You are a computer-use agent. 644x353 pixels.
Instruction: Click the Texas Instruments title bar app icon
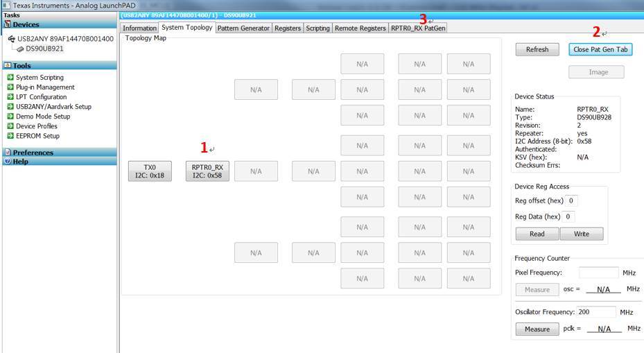tap(6, 6)
